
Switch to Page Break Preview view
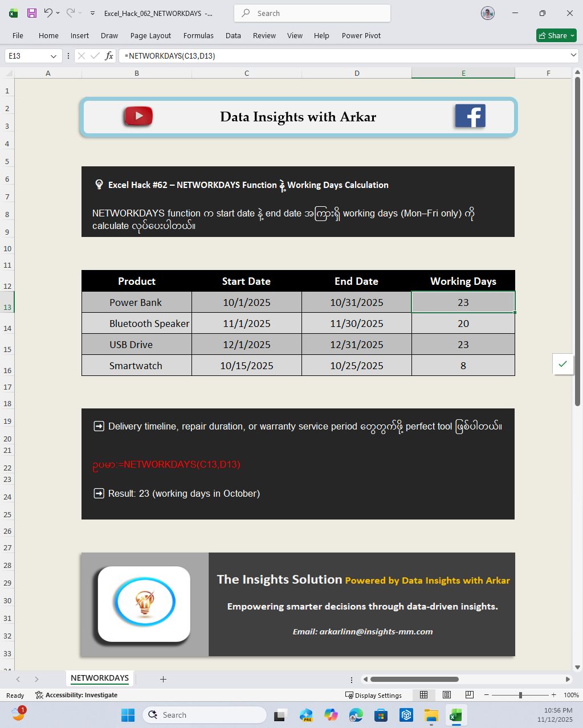pos(470,695)
